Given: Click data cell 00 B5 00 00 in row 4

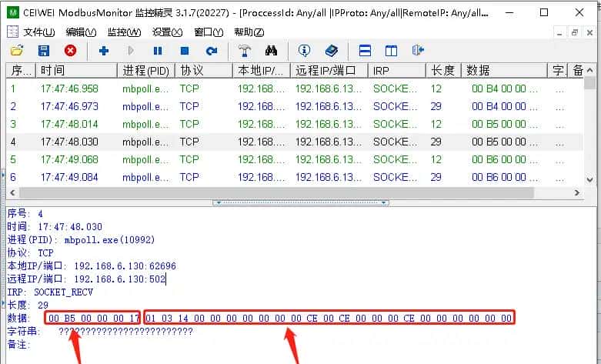Looking at the screenshot, I should (504, 142).
